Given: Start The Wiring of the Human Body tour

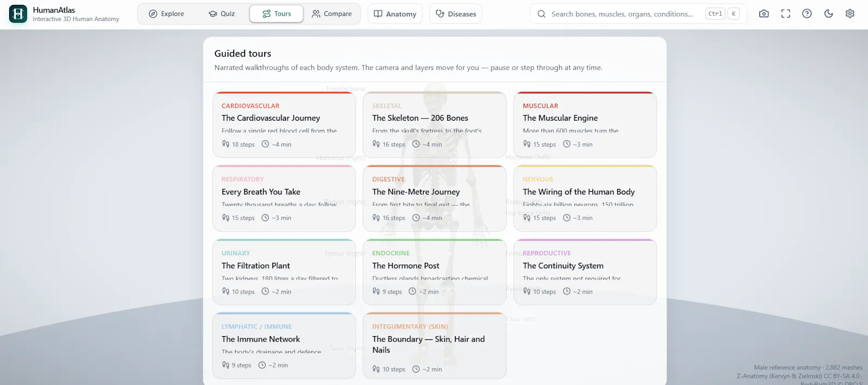Looking at the screenshot, I should click(585, 198).
